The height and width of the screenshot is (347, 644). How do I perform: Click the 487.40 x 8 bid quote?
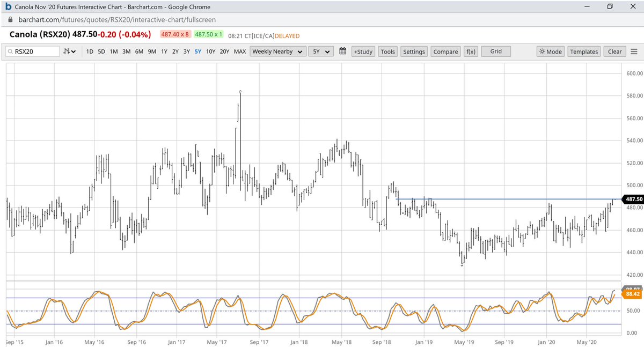point(175,35)
